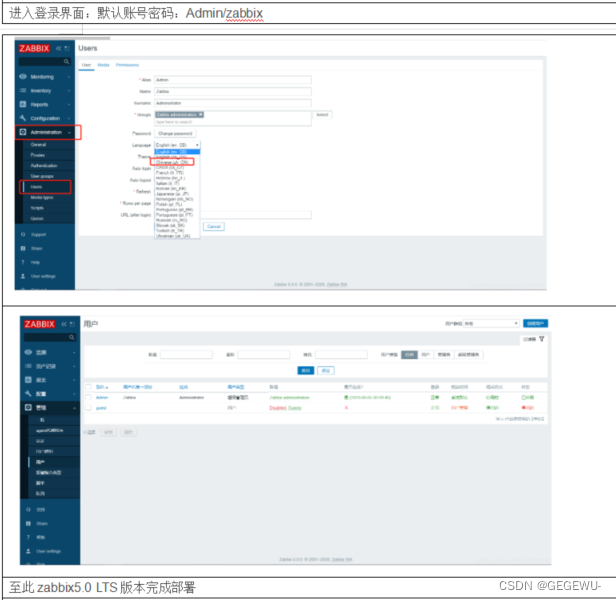Click the Admin alias link in users table
Image resolution: width=616 pixels, height=600 pixels.
[102, 398]
